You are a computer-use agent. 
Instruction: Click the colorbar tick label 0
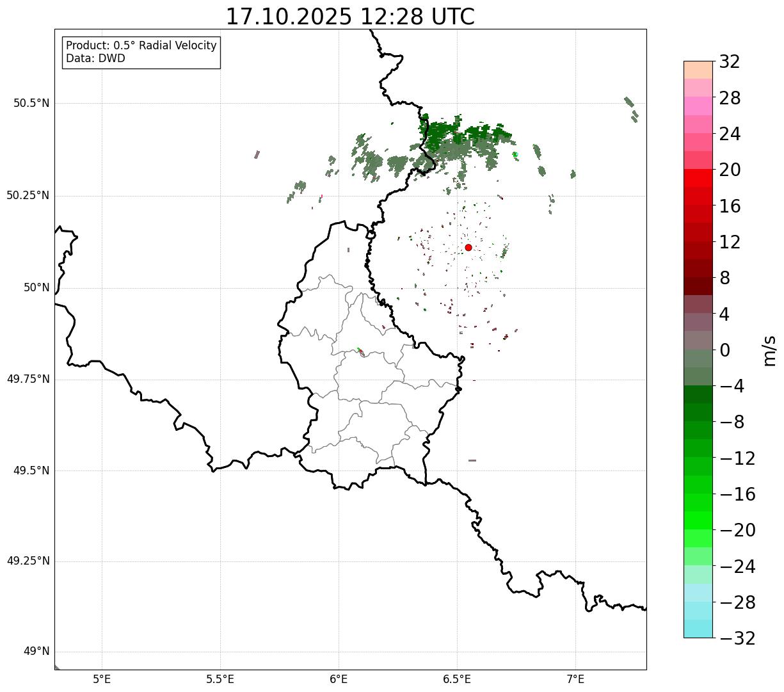(724, 350)
